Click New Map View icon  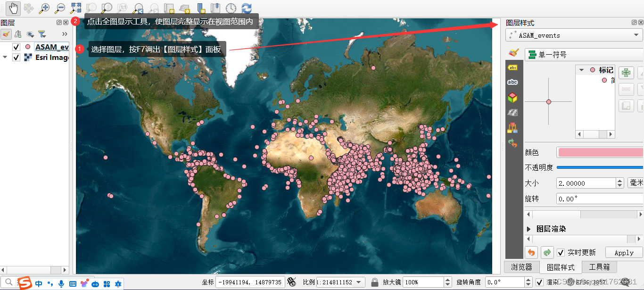click(x=169, y=8)
